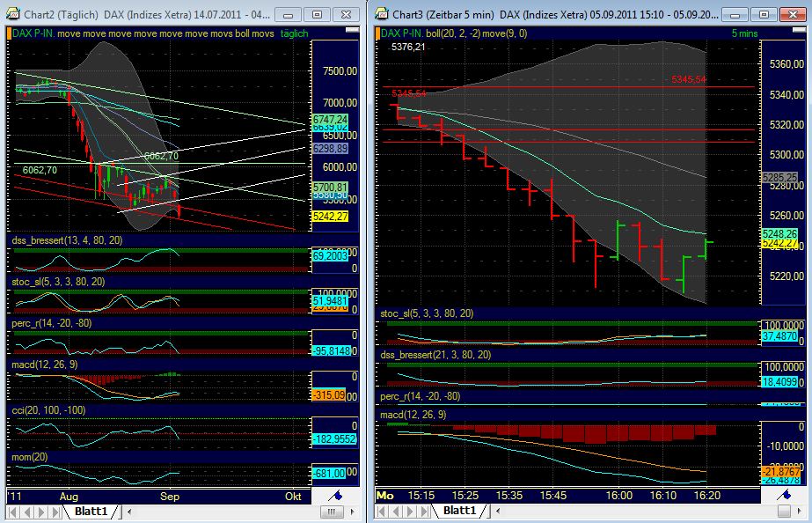The image size is (812, 523).
Task: Go to next sheet in Chart2
Action: [x=41, y=512]
